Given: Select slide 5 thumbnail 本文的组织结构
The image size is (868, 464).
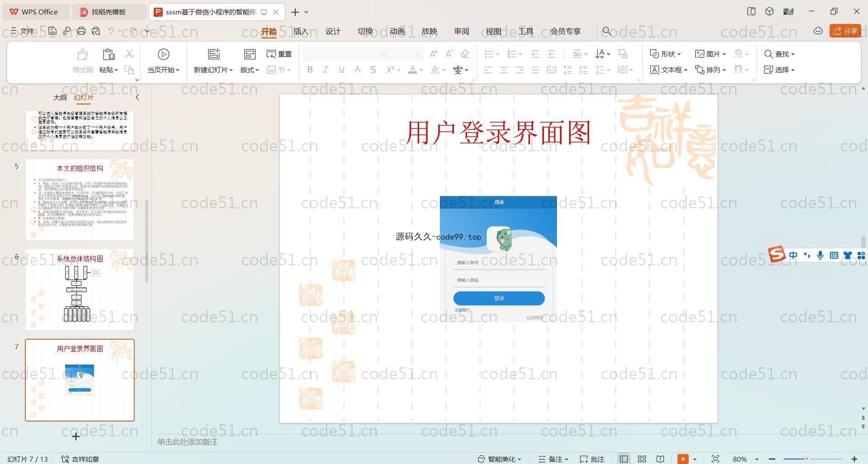Looking at the screenshot, I should (80, 199).
